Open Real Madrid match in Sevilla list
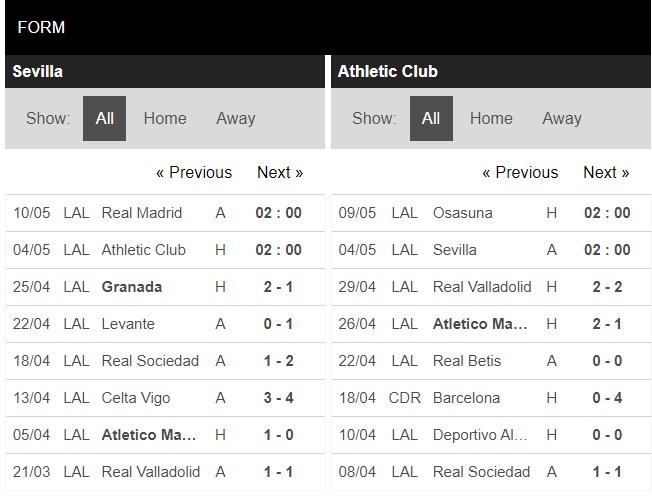This screenshot has width=652, height=503. point(142,213)
